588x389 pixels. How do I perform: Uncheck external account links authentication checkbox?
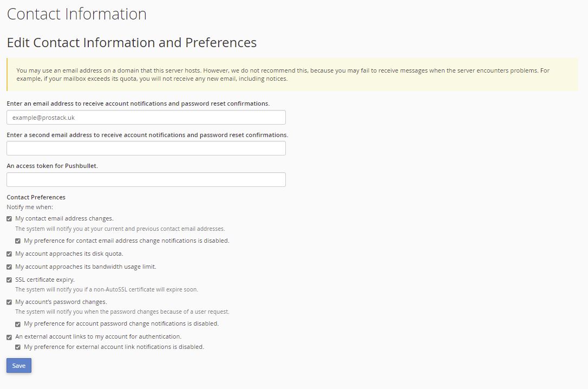point(9,337)
